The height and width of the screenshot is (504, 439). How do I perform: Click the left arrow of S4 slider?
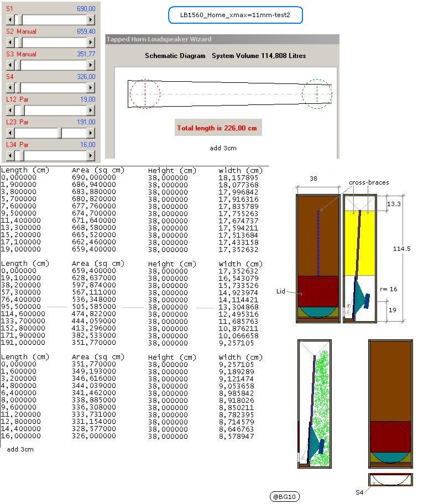(11, 88)
